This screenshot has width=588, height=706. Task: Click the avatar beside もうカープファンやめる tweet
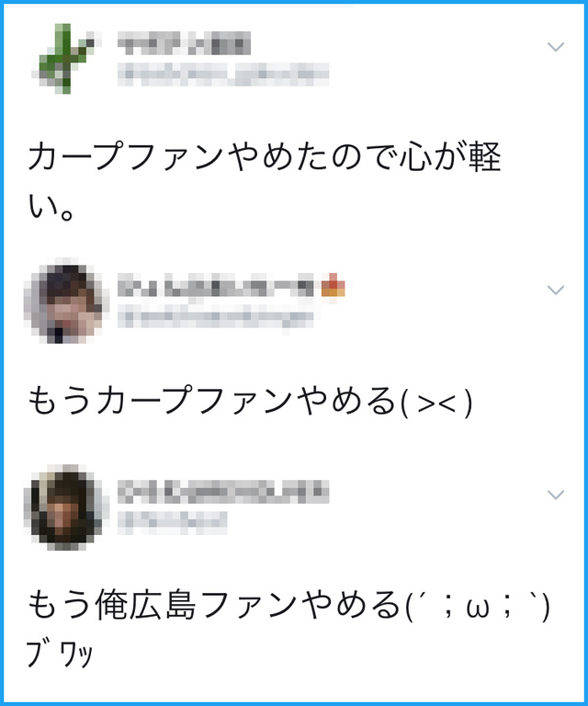[66, 301]
